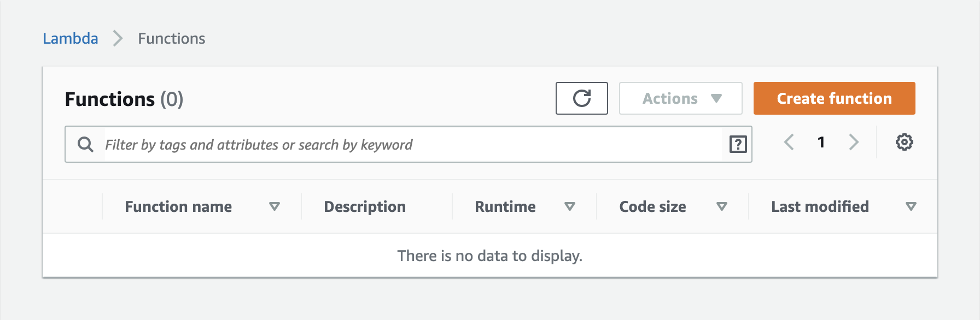The width and height of the screenshot is (980, 320).
Task: Click the Function name column label
Action: coord(178,206)
